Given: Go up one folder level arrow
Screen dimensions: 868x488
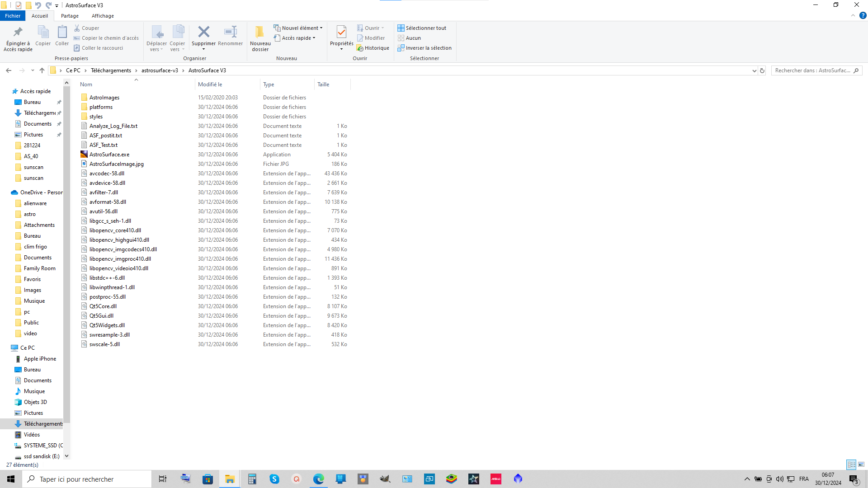Looking at the screenshot, I should 42,70.
